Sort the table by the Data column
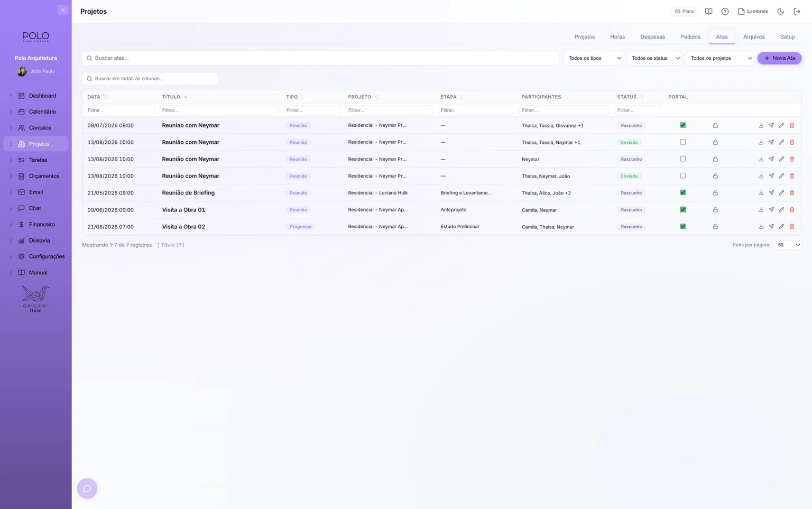Screen dimensions: 812x509 pos(97,97)
